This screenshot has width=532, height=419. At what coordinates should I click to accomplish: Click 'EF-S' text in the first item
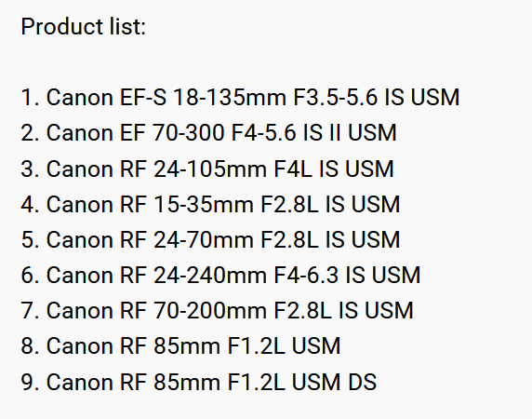143,98
